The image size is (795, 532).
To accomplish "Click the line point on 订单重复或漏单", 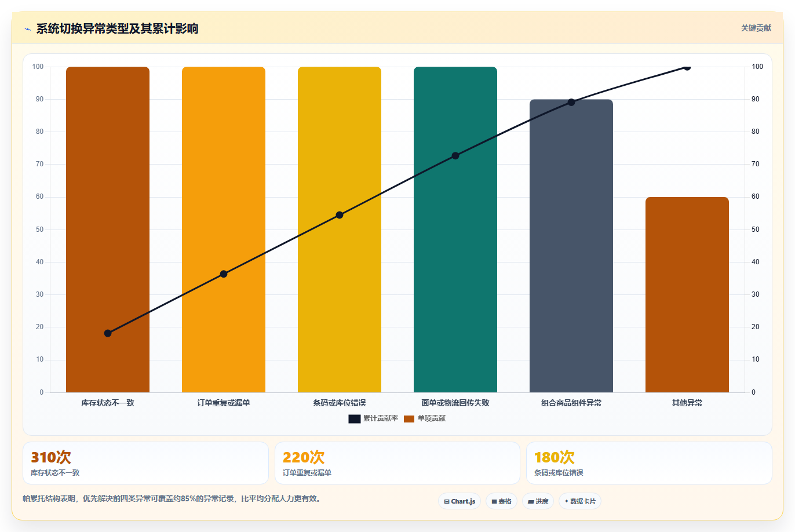I will point(224,274).
